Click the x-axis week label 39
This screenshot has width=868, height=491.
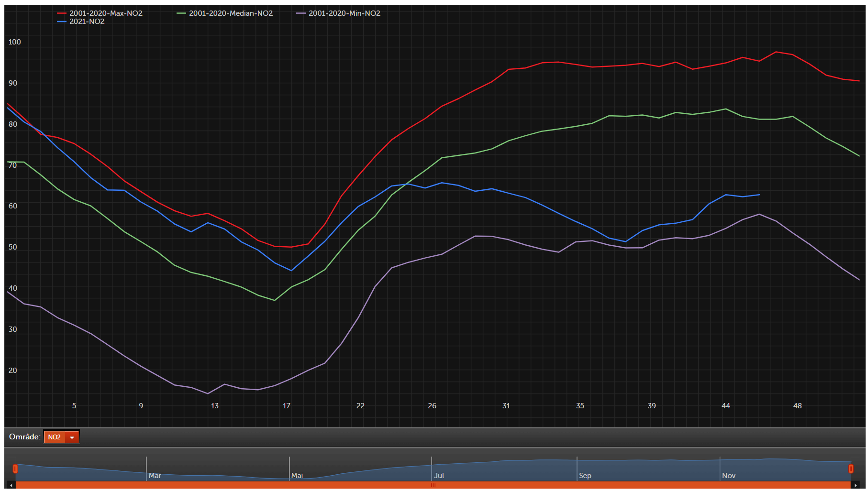[x=652, y=406]
